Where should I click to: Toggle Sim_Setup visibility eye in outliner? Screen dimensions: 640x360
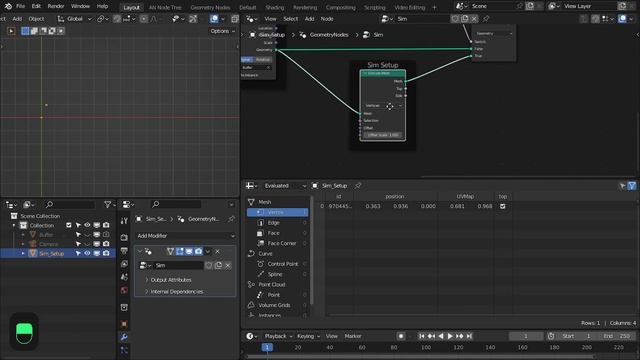click(x=87, y=253)
